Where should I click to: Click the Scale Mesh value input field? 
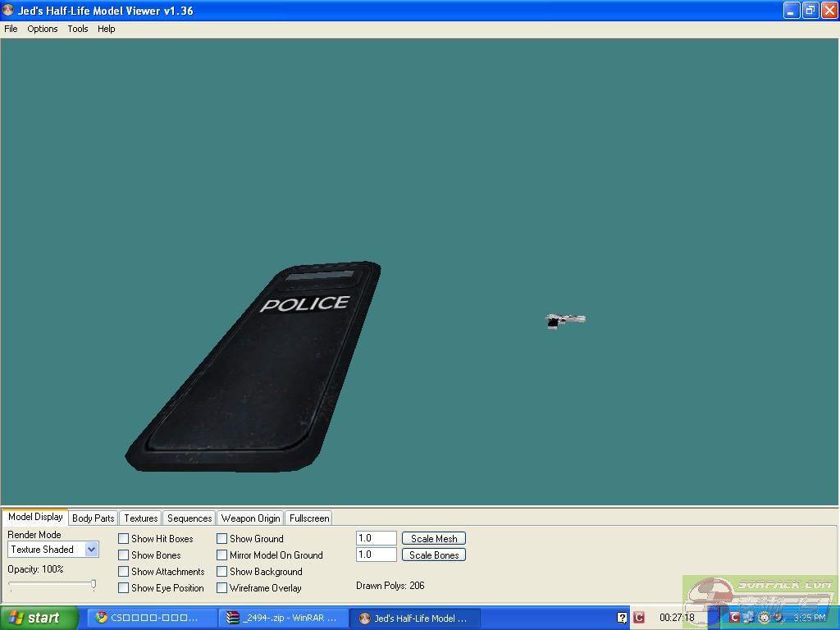[x=376, y=538]
